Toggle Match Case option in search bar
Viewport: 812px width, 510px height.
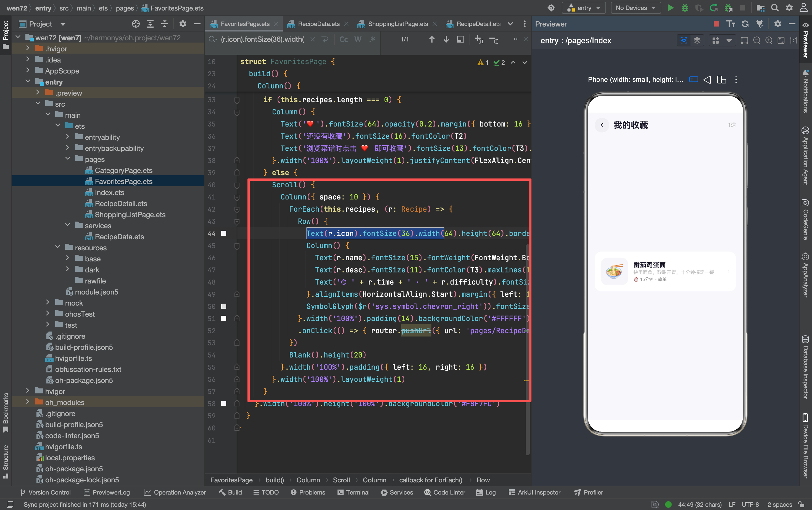[x=344, y=40]
